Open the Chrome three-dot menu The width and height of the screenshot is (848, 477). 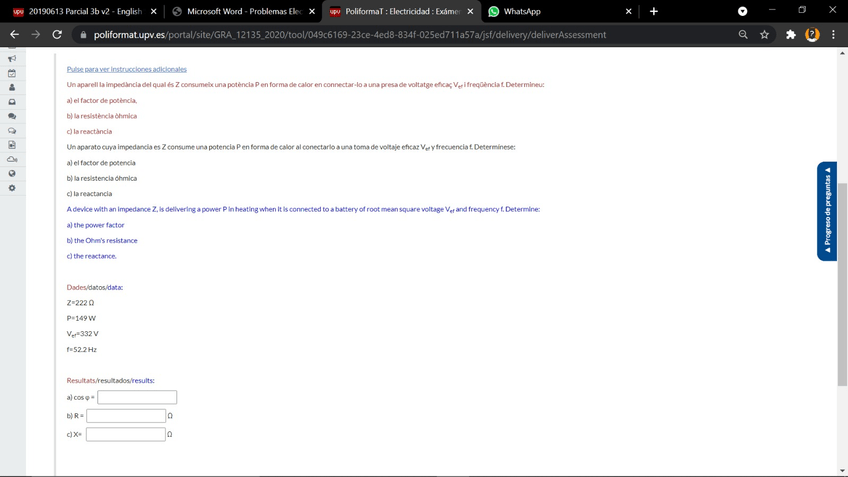pos(833,35)
